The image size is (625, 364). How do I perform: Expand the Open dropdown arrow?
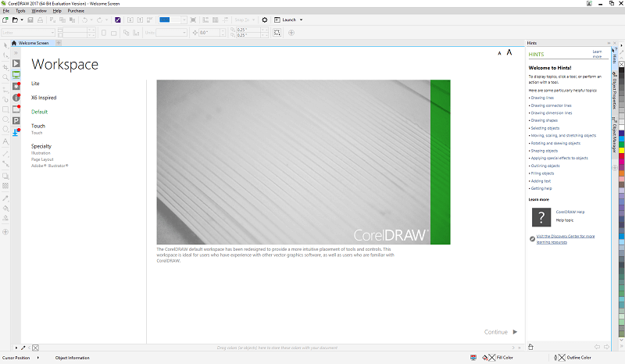22,20
